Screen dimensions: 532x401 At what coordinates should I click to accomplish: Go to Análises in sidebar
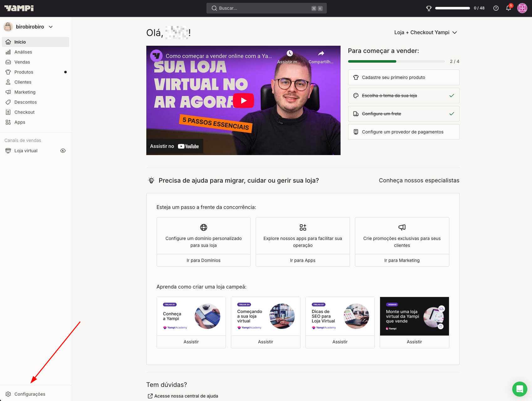point(35,52)
